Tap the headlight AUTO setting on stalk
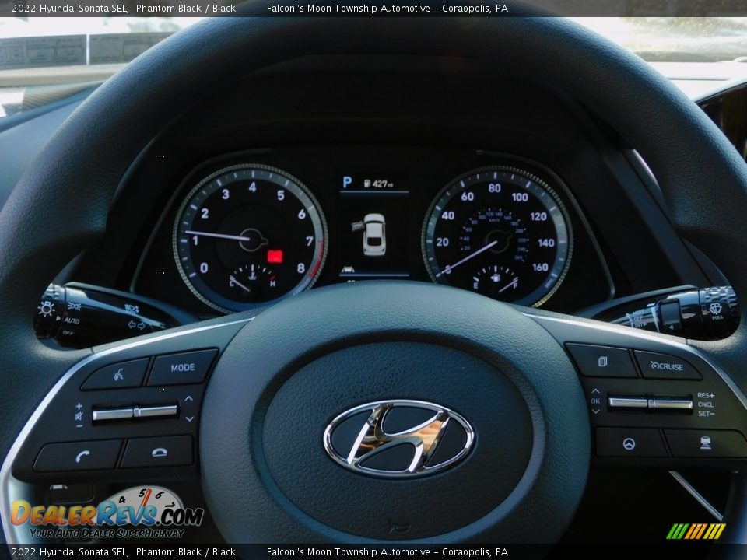Viewport: 747px width, 560px height. (x=72, y=320)
